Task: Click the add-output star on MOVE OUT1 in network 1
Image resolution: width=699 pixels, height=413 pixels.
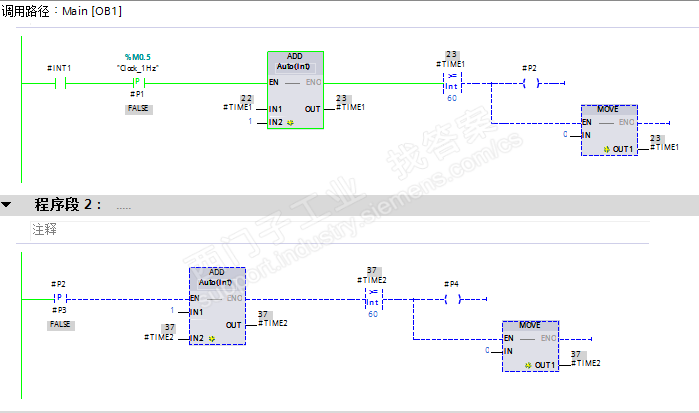Action: (x=607, y=149)
